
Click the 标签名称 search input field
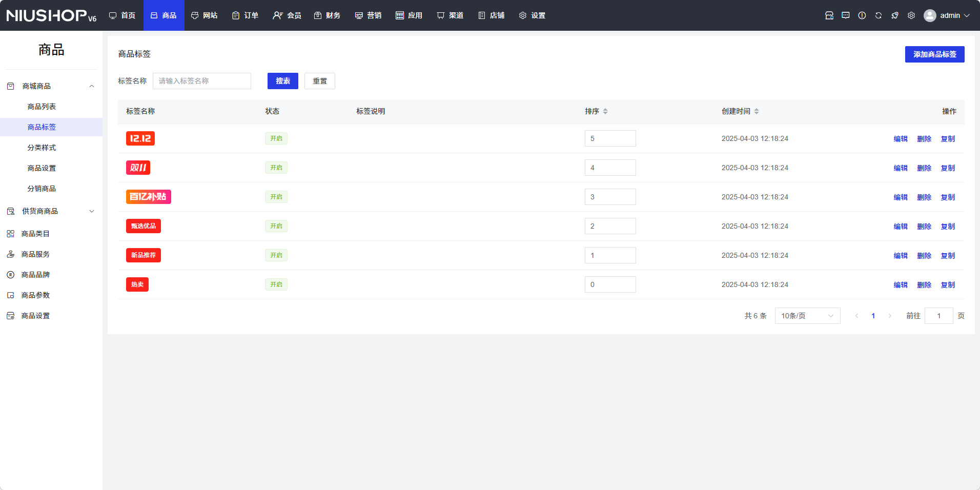point(201,81)
